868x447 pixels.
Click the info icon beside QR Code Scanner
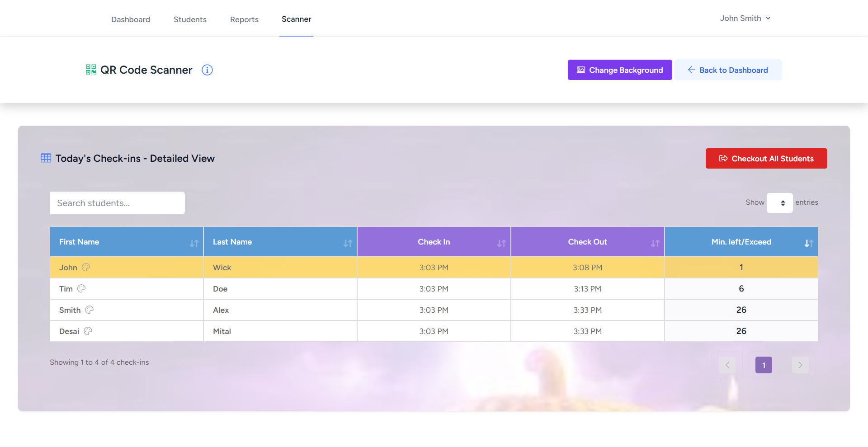coord(207,70)
